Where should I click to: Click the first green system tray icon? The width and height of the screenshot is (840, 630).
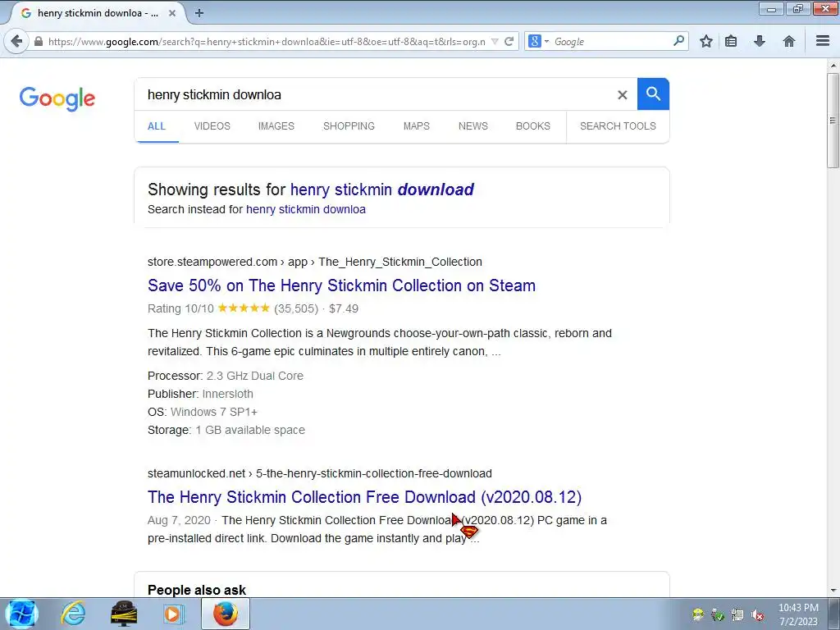697,614
